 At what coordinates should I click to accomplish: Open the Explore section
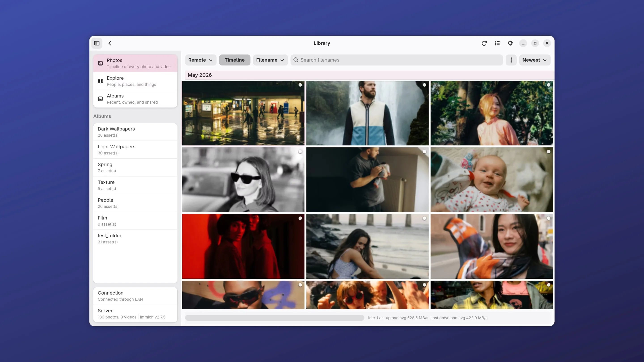pos(135,81)
